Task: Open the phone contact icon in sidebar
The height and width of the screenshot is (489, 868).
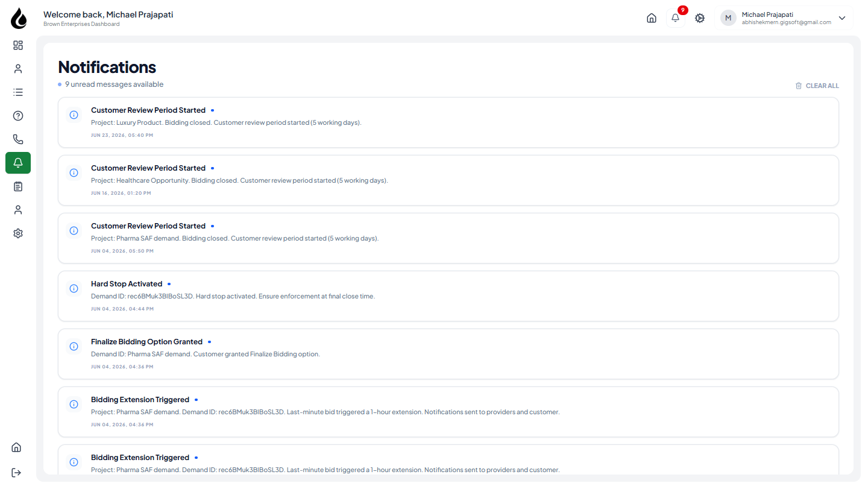Action: 18,139
